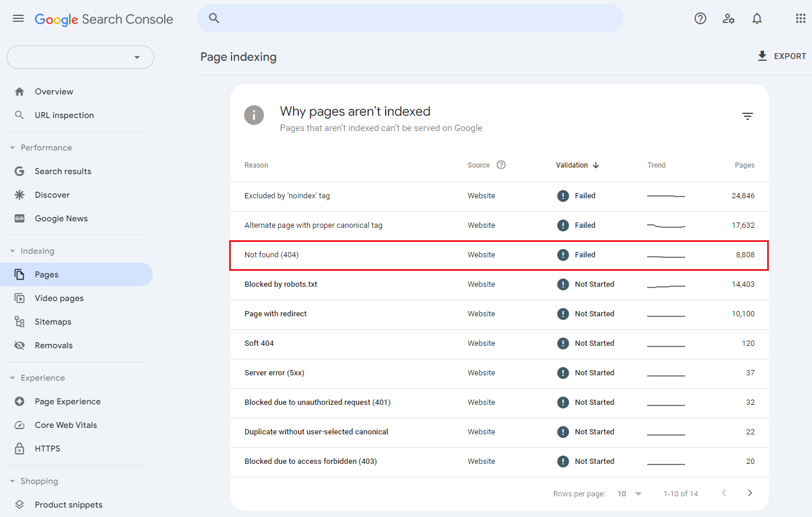The height and width of the screenshot is (517, 812).
Task: Click the notifications bell
Action: [756, 18]
